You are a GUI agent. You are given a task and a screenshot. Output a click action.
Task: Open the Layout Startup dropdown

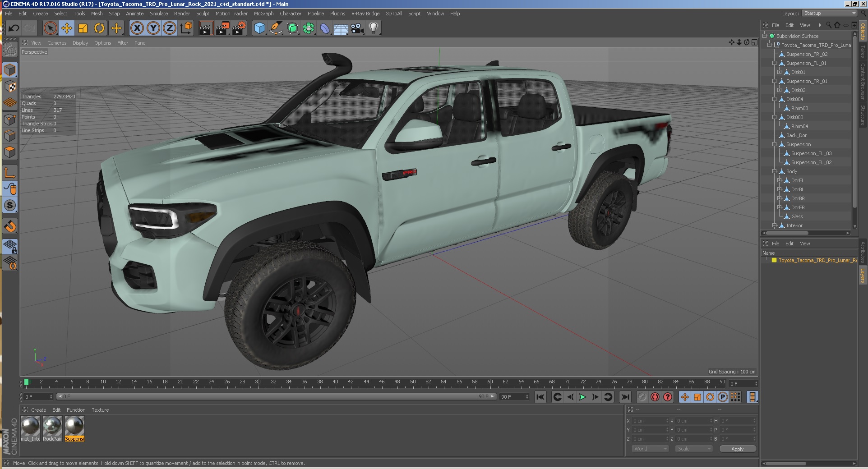point(829,14)
